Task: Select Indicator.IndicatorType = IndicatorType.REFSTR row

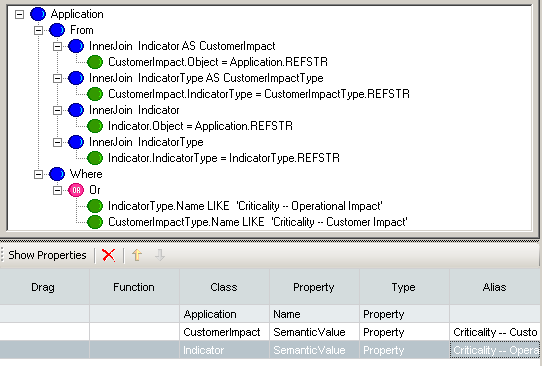Action: (x=224, y=158)
